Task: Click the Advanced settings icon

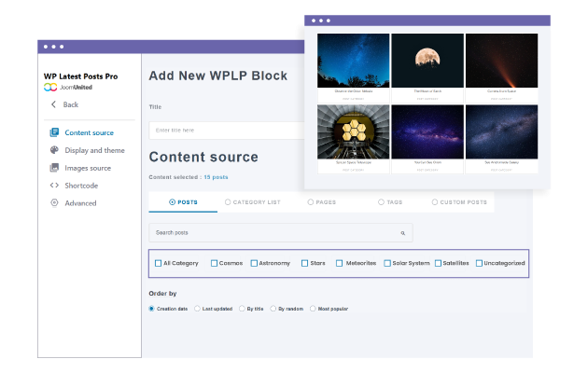Action: 55,203
